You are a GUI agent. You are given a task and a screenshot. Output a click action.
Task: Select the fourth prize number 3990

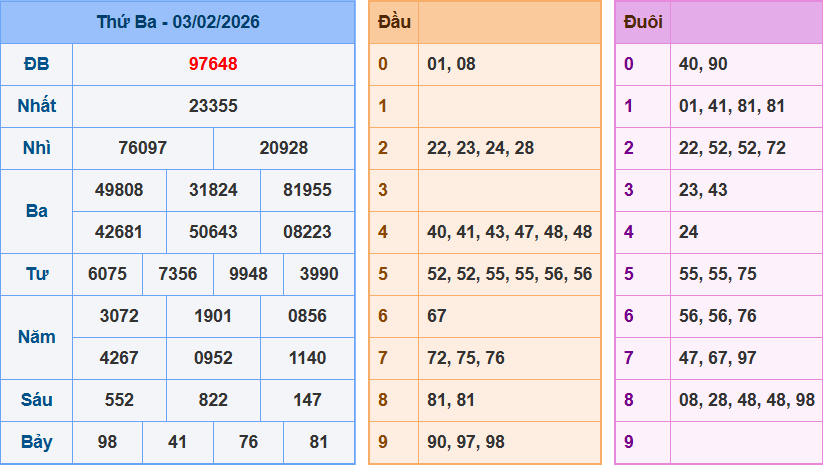[319, 274]
